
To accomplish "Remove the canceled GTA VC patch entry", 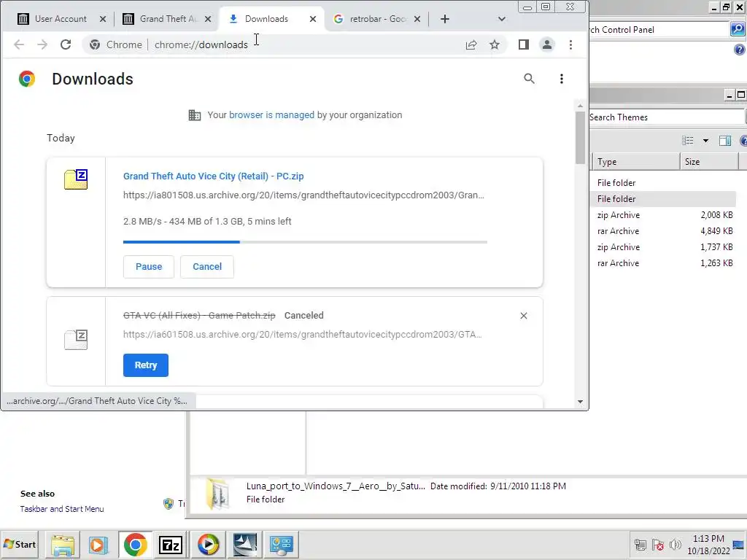I will click(524, 316).
